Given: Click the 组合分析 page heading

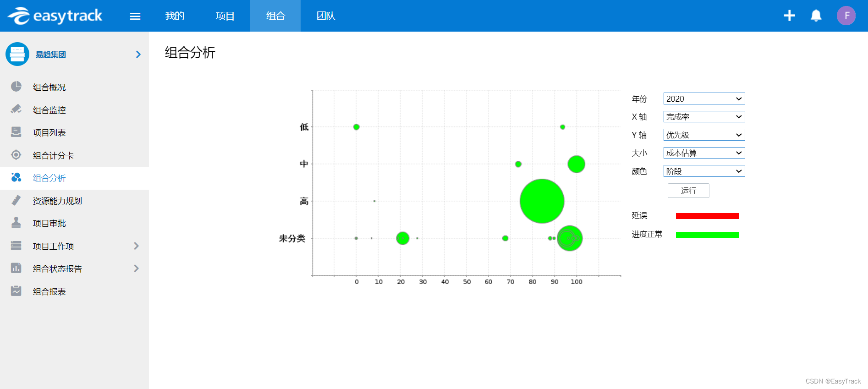Looking at the screenshot, I should click(190, 52).
